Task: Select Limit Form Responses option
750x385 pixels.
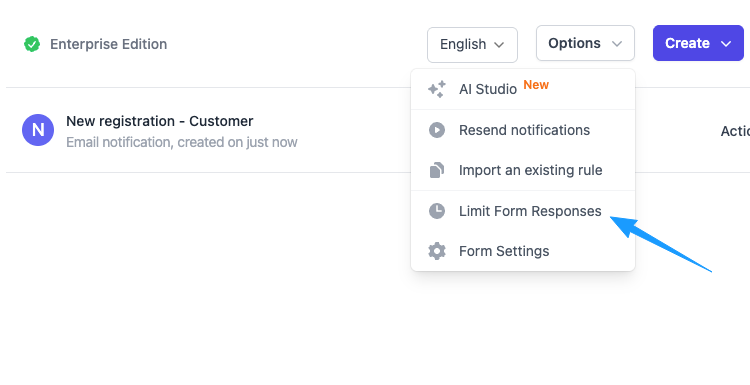Action: pyautogui.click(x=523, y=211)
